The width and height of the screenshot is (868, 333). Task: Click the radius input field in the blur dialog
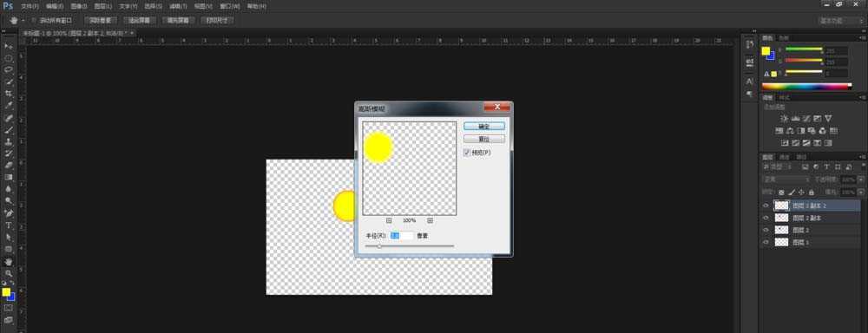click(402, 236)
